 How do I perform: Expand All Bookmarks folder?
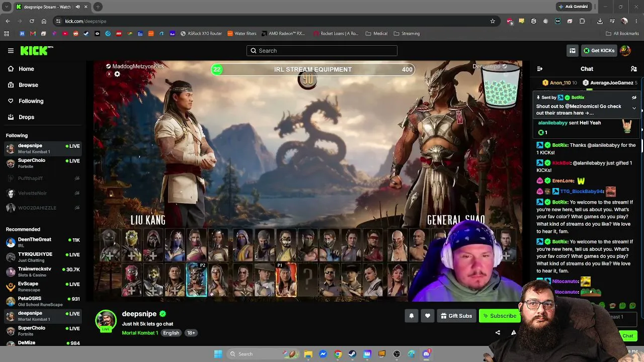click(622, 34)
